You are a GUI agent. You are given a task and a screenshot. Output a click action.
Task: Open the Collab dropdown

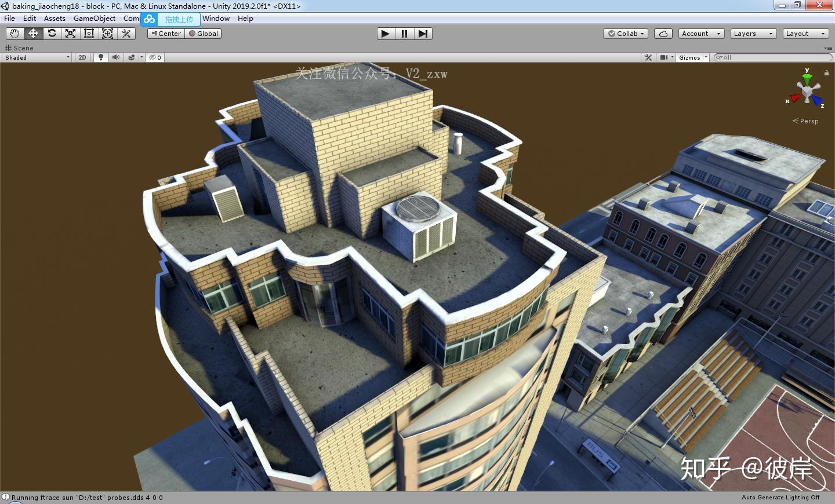pos(626,34)
